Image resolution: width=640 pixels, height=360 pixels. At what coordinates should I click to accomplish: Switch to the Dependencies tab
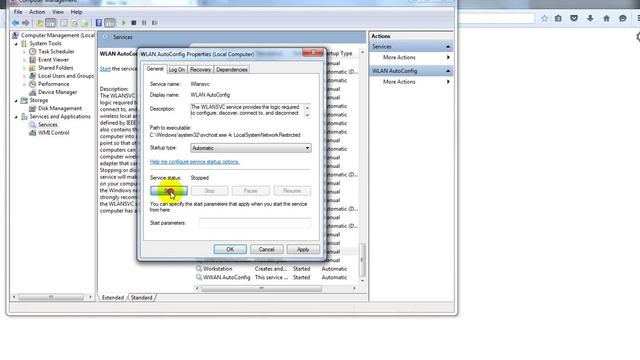232,70
